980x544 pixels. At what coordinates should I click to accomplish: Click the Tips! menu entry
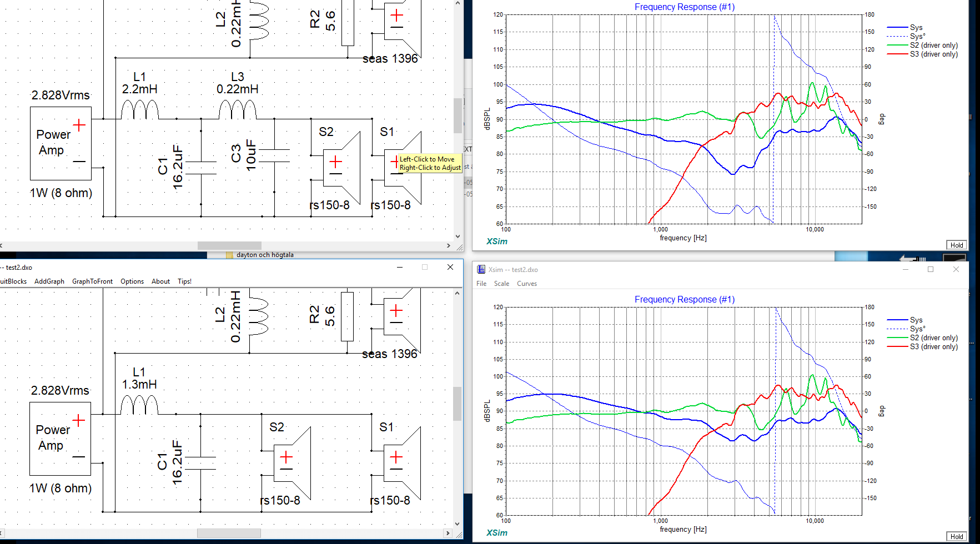point(184,281)
